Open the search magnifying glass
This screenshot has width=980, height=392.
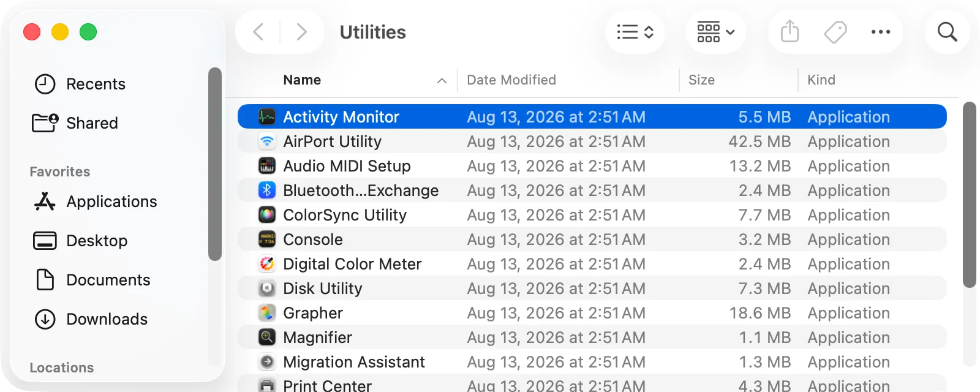947,32
